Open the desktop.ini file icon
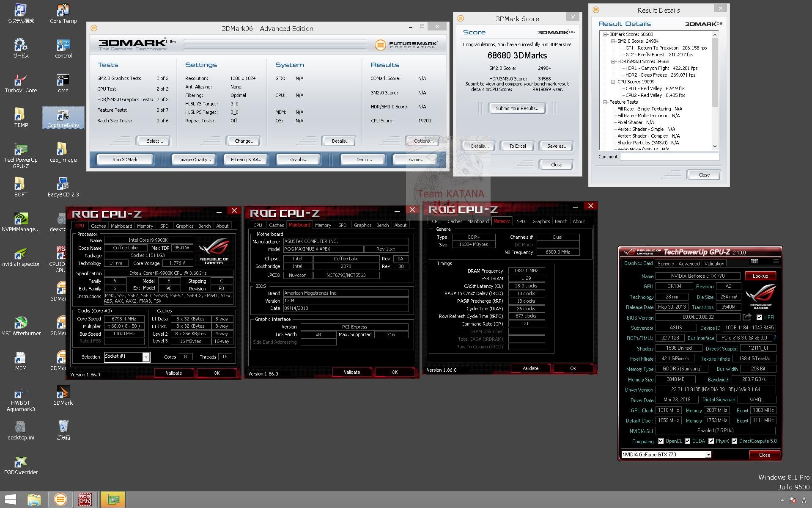This screenshot has width=812, height=508. coord(21,431)
